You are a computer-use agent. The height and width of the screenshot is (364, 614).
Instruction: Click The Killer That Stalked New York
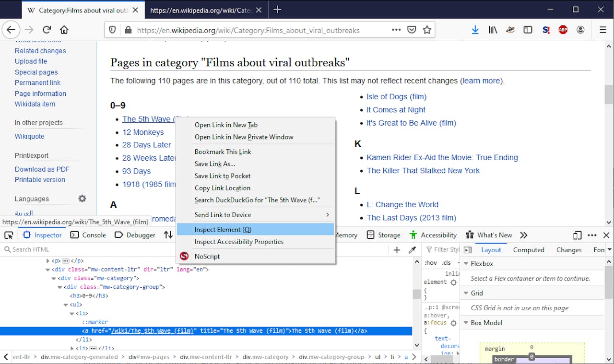423,170
